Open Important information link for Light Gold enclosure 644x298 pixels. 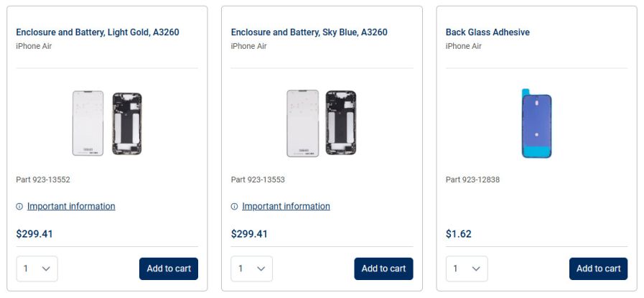pos(71,207)
